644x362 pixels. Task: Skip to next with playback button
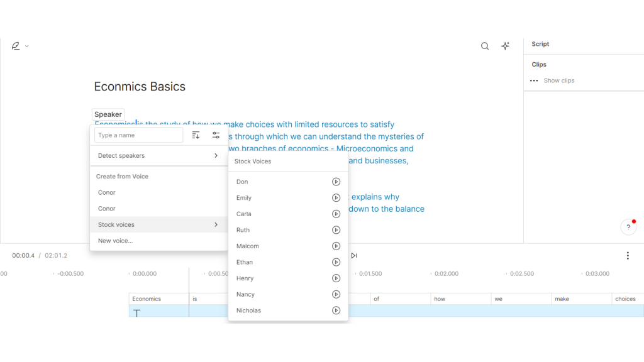[x=354, y=256]
